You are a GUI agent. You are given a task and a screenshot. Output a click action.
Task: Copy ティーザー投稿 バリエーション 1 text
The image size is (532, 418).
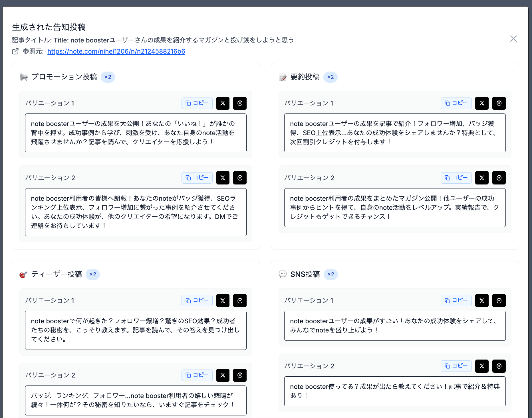click(x=197, y=301)
